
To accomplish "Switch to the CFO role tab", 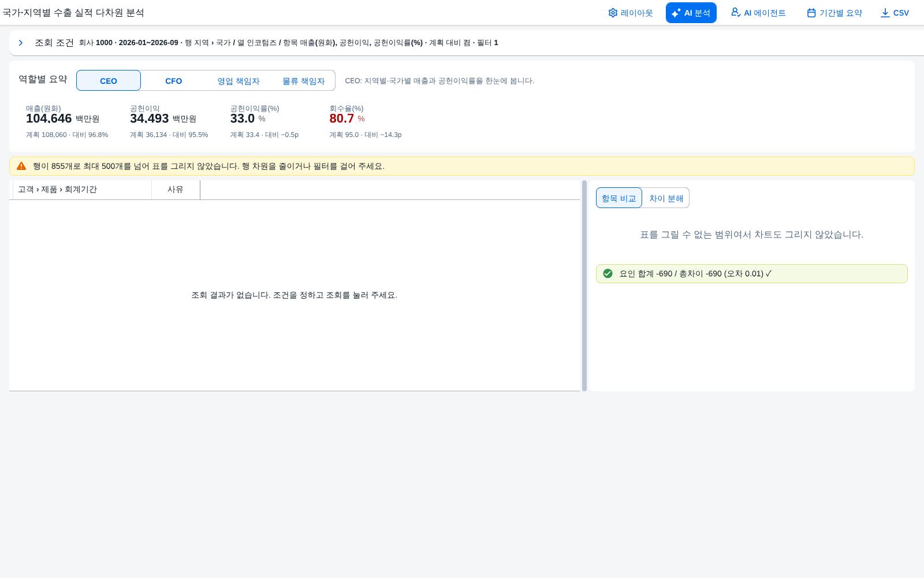I will (x=173, y=80).
